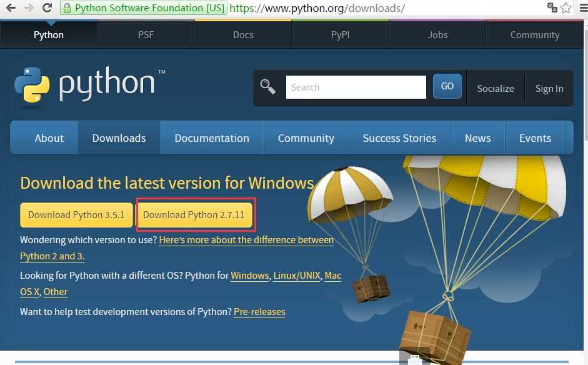
Task: Open the Python 2 and 3 difference link
Action: click(246, 240)
